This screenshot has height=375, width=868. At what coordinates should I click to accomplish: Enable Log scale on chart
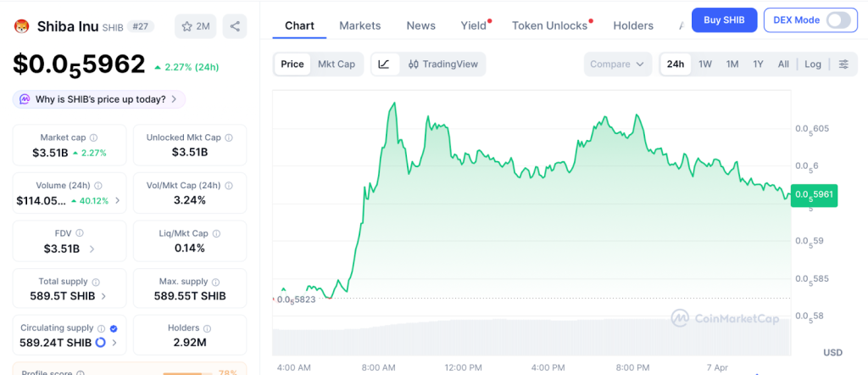click(813, 64)
